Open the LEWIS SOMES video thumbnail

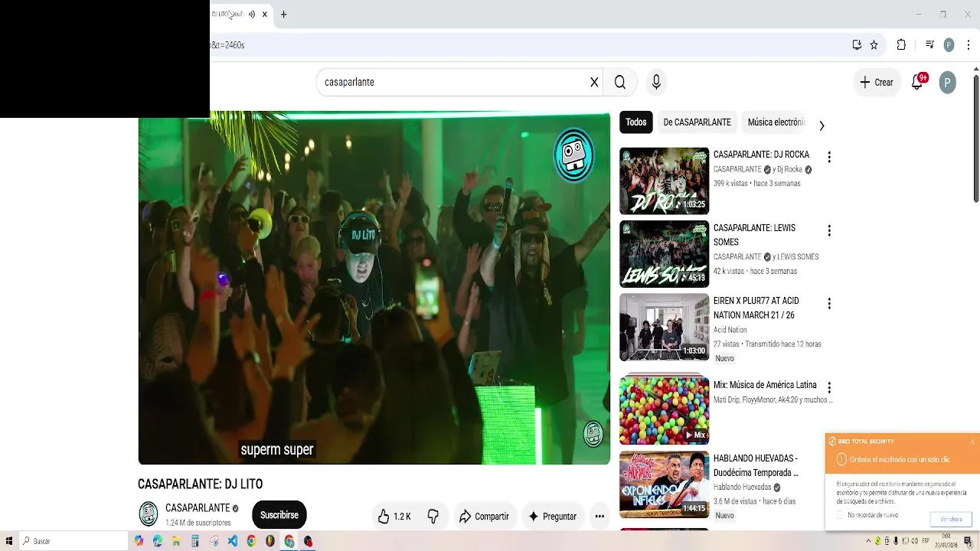[664, 254]
